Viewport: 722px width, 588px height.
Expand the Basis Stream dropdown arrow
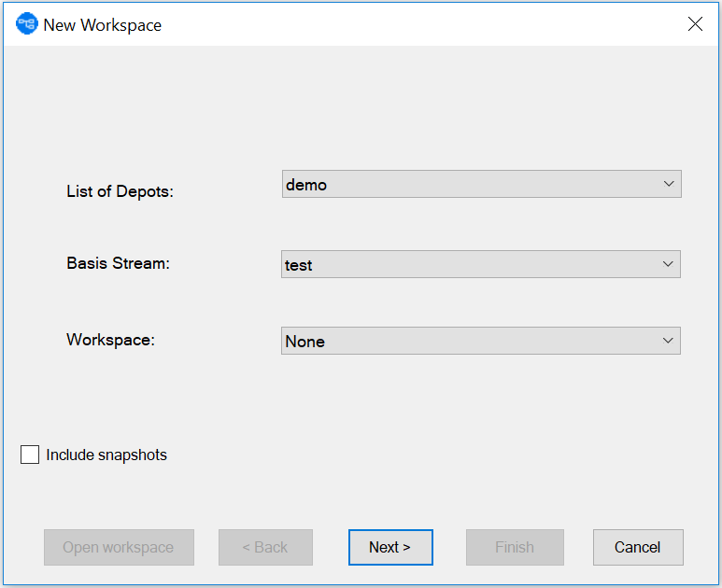667,264
